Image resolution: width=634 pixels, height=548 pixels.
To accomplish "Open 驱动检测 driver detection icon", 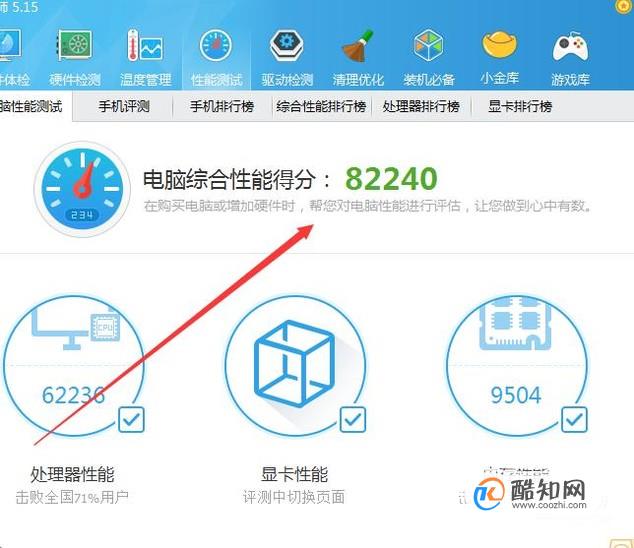I will pos(287,45).
